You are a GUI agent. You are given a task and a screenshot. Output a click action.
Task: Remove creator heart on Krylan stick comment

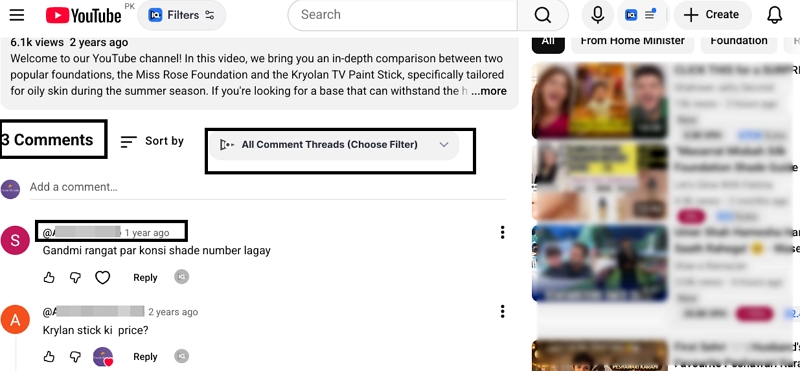pyautogui.click(x=103, y=357)
